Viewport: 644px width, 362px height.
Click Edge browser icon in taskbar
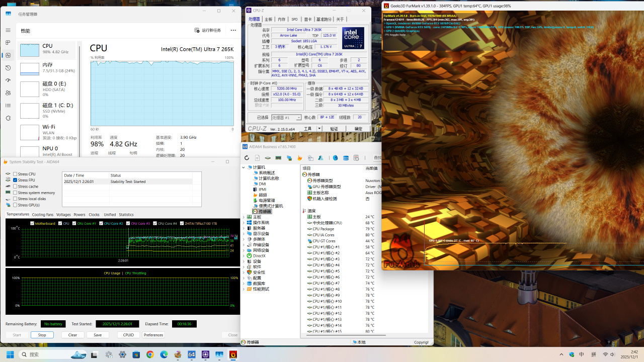point(164,354)
